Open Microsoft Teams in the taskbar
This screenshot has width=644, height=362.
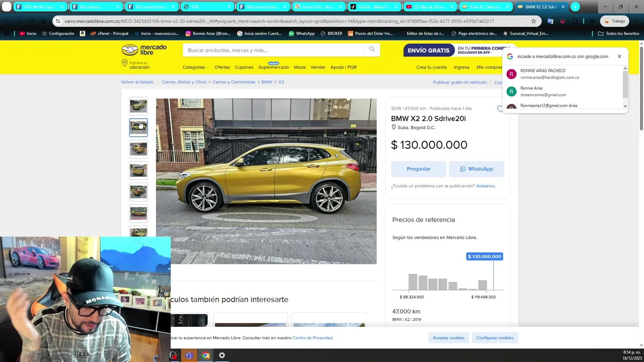pos(189,355)
